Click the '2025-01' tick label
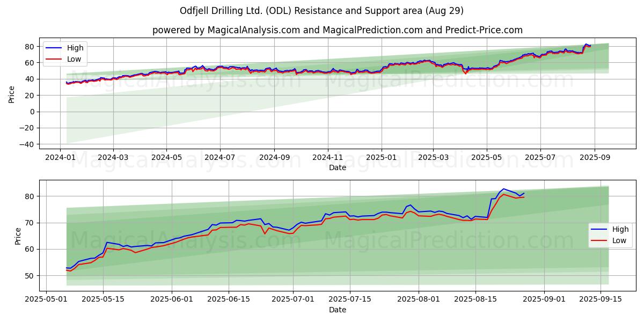This screenshot has height=322, width=644. [382, 158]
